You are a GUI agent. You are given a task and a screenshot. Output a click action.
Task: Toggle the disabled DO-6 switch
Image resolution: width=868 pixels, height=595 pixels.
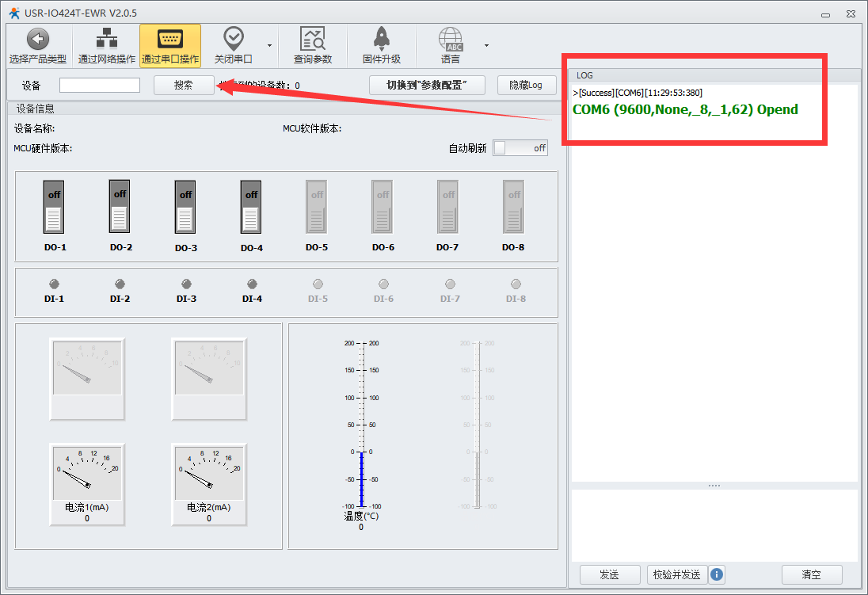(x=383, y=207)
